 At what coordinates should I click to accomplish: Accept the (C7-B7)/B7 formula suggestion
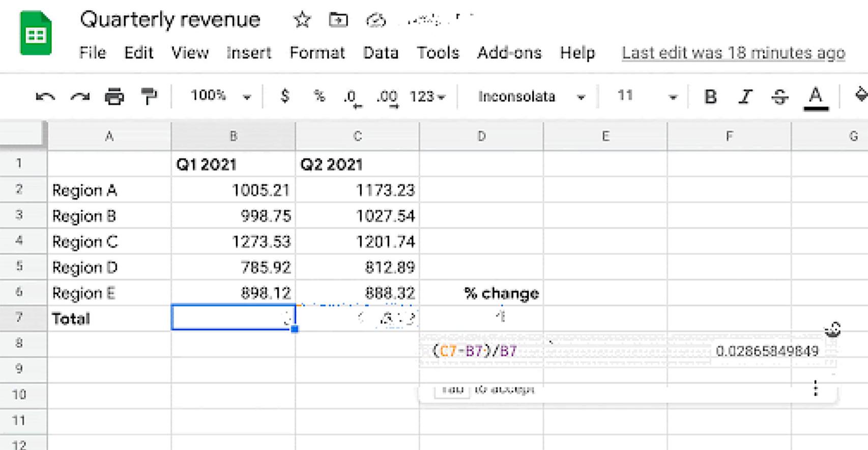[x=625, y=351]
